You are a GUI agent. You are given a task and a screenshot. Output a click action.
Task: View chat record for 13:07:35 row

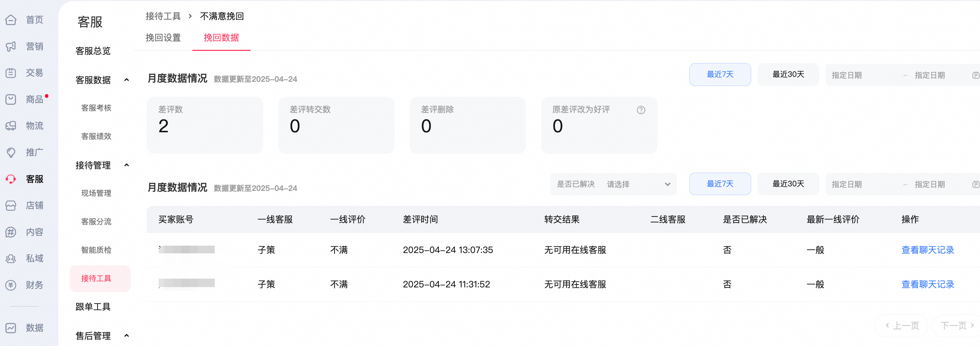pos(927,250)
